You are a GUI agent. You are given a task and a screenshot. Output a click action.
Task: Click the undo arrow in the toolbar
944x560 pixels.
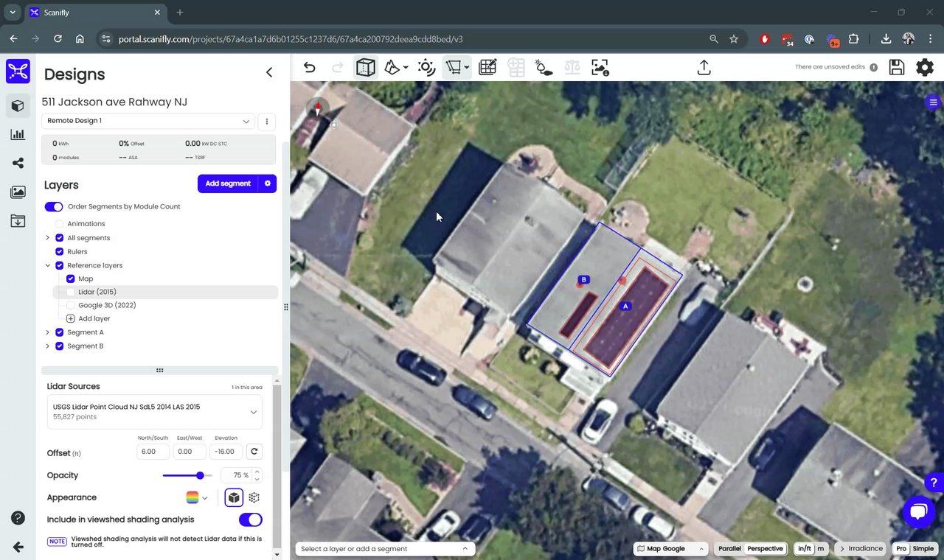pyautogui.click(x=310, y=68)
